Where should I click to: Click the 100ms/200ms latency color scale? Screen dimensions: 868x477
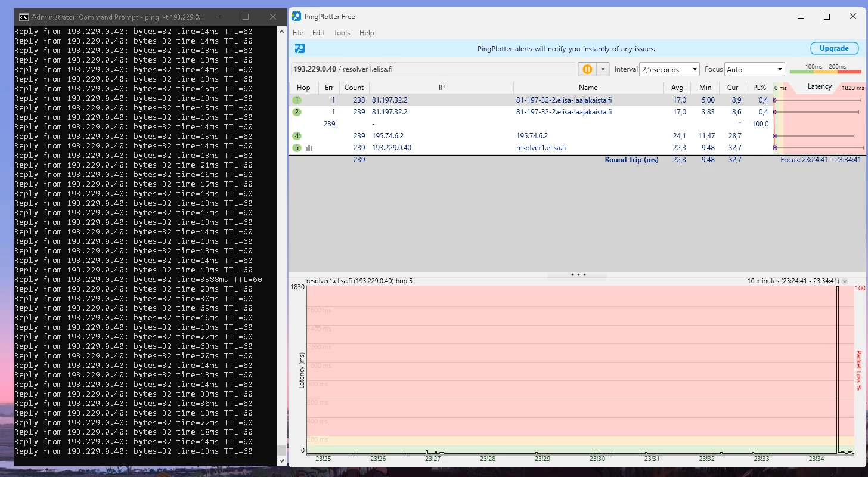[826, 70]
